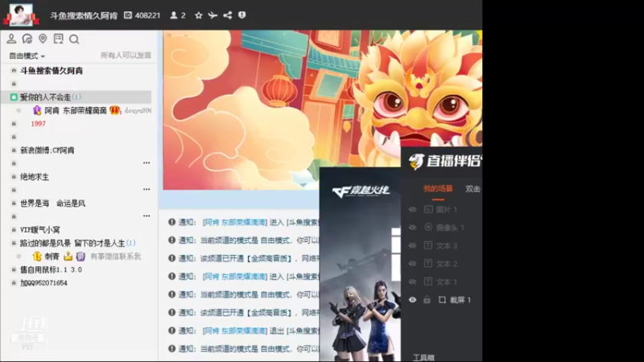
Task: Click the lock icon beside 绝地求生 channel
Action: tap(14, 177)
